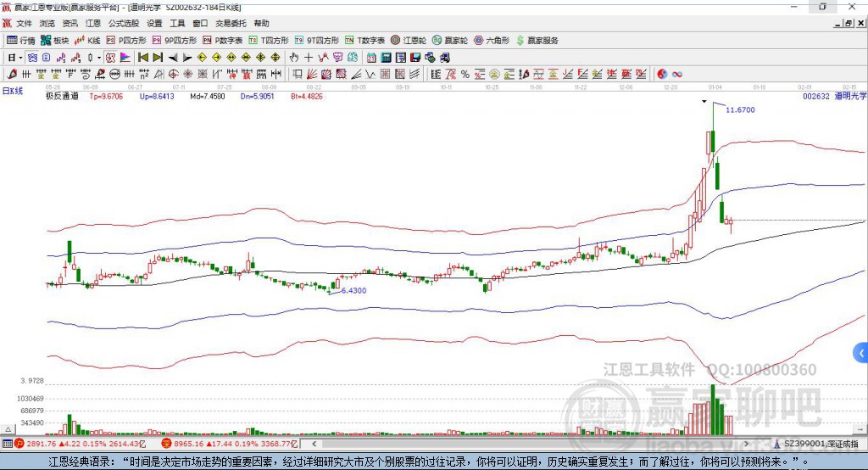Open the 资讯 menu
The height and width of the screenshot is (470, 868).
[x=70, y=23]
